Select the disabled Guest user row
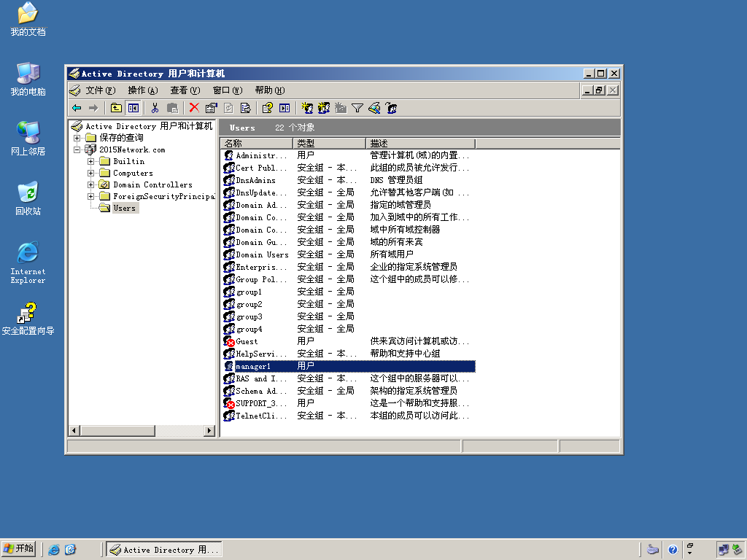Screen dimensions: 747x560 click(x=348, y=341)
